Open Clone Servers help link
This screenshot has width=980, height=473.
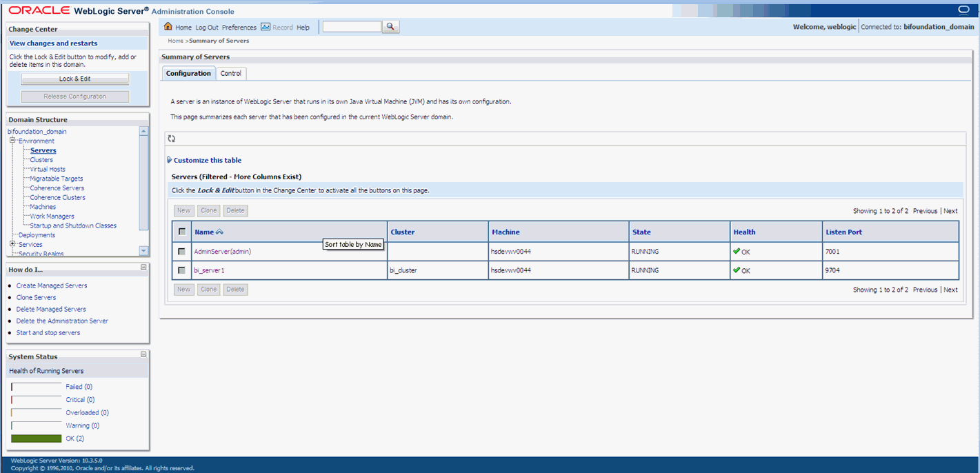(x=36, y=297)
